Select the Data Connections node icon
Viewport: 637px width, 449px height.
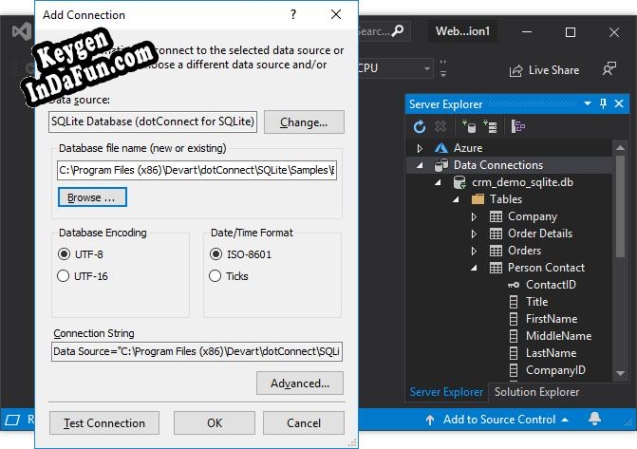point(441,165)
